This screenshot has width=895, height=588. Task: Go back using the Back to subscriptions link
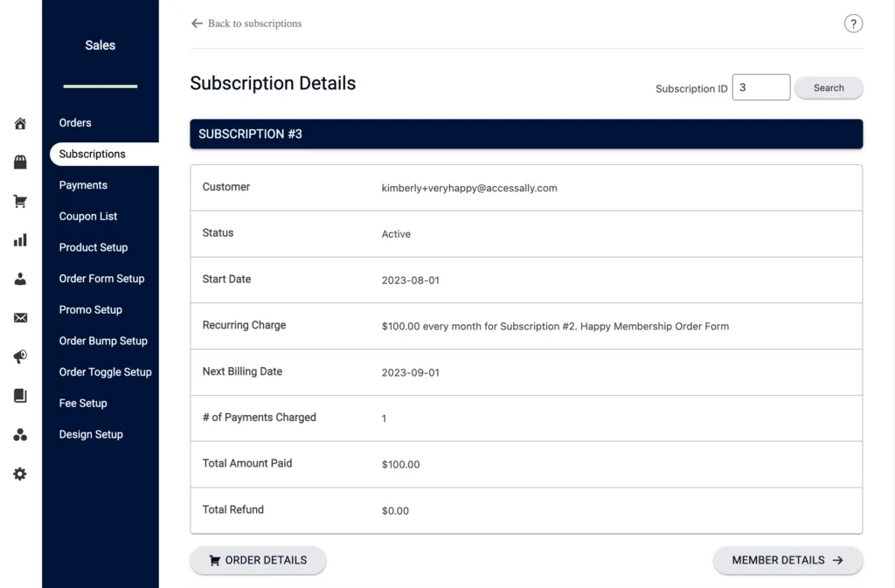(x=246, y=24)
